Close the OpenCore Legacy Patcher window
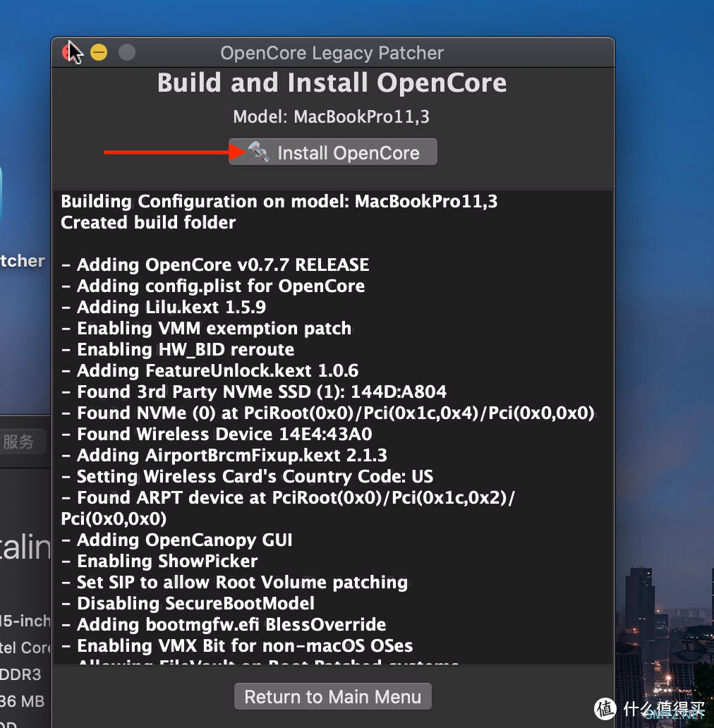The height and width of the screenshot is (728, 714). (71, 52)
